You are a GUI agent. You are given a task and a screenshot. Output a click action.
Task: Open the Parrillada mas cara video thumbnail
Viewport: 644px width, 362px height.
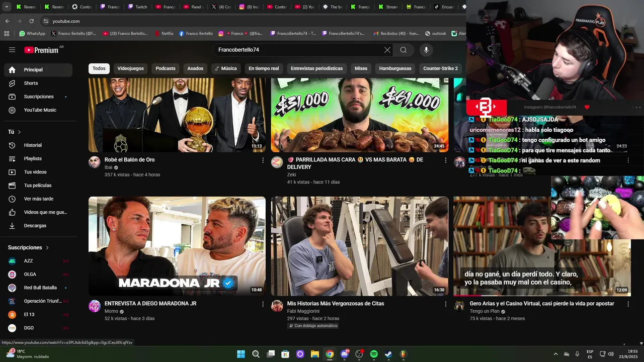(359, 115)
